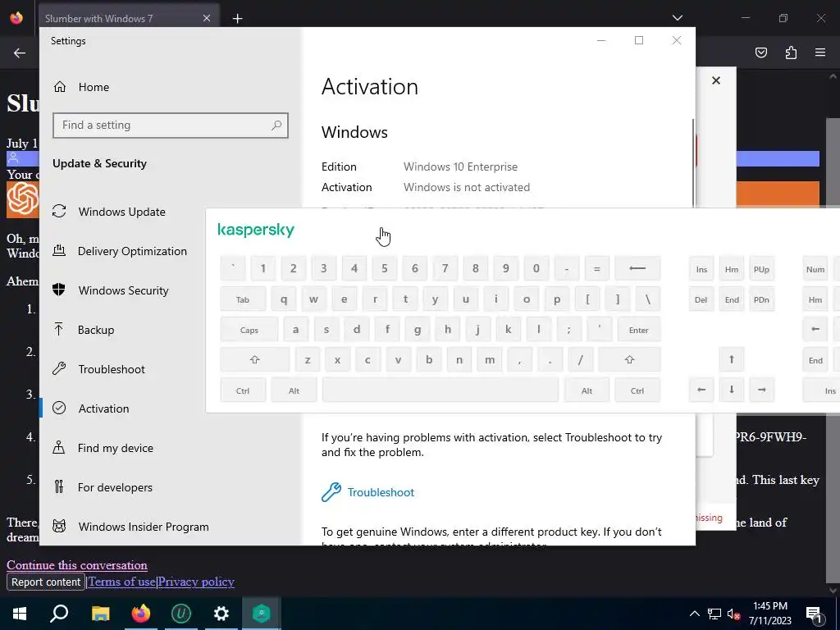Click muted volume icon in tray
This screenshot has width=840, height=630.
(x=734, y=614)
